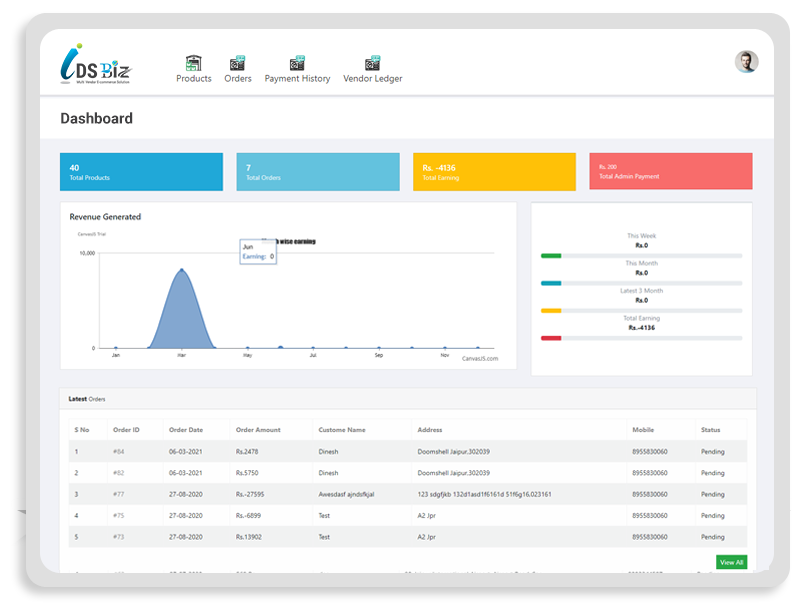
Task: Select the Total Orders summary card
Action: coord(318,171)
